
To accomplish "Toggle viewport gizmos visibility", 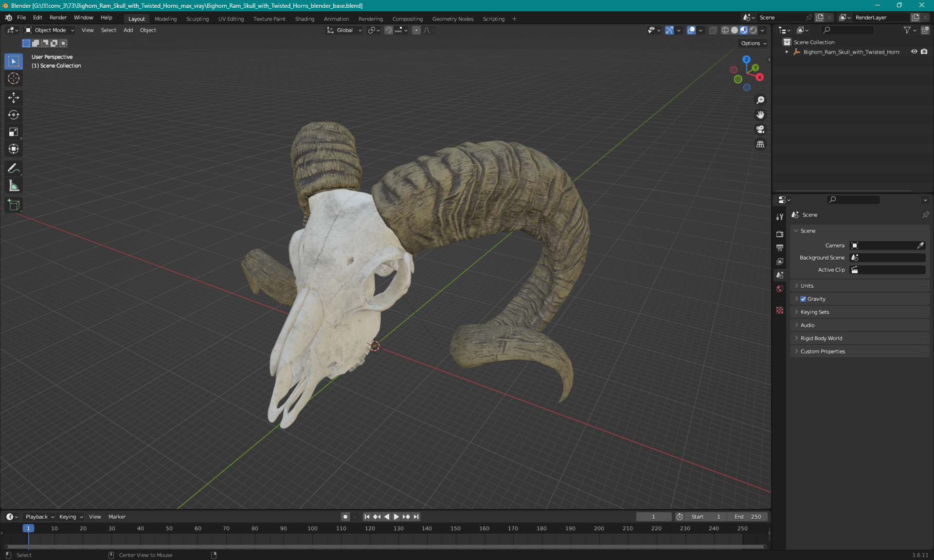I will click(x=669, y=30).
